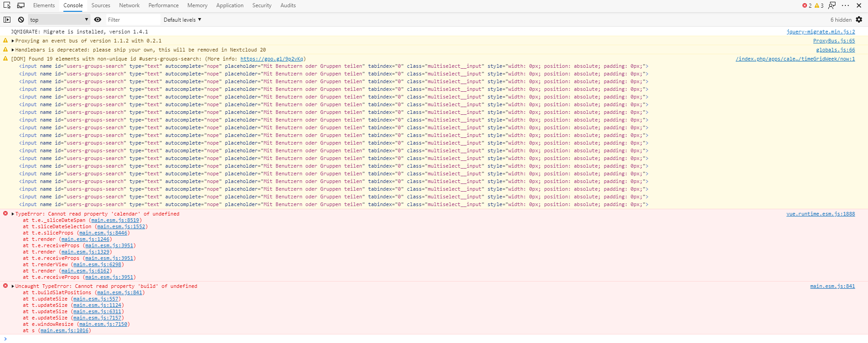Open the Performance tab

click(164, 5)
